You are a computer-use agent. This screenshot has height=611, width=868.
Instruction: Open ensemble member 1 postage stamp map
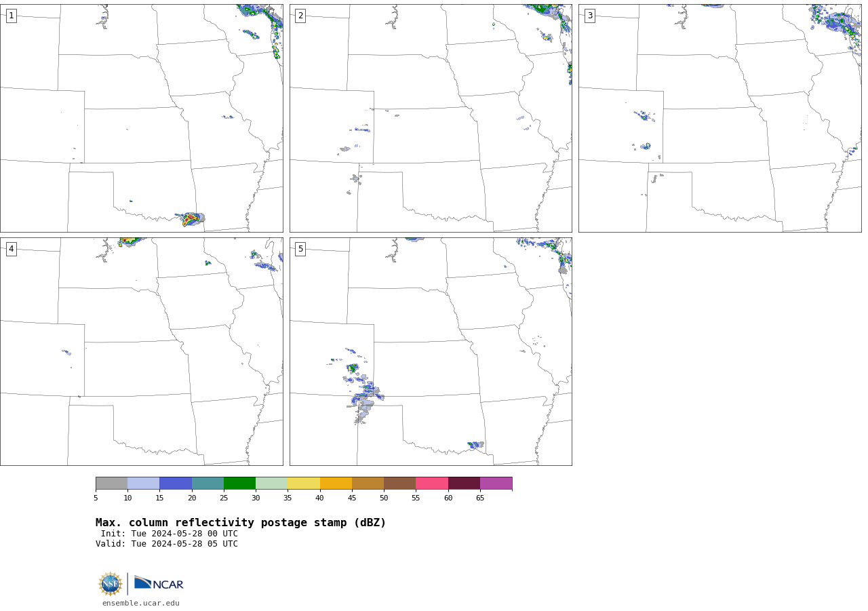pyautogui.click(x=141, y=118)
